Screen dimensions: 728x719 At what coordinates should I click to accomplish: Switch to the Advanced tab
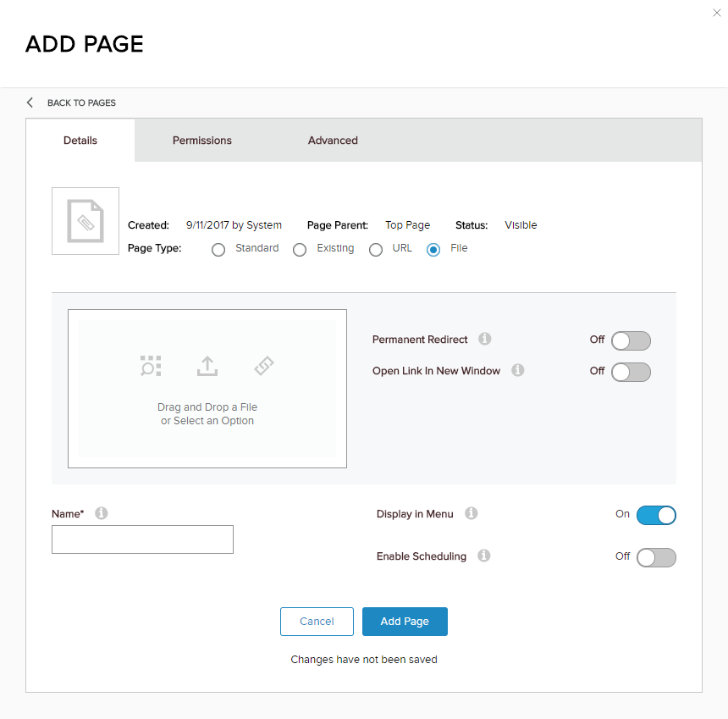[x=333, y=141]
